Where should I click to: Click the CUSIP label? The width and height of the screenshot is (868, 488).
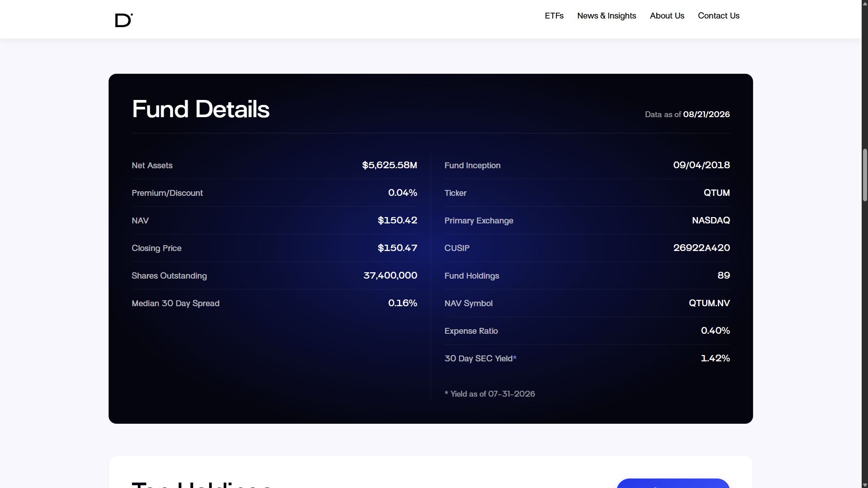pos(457,248)
